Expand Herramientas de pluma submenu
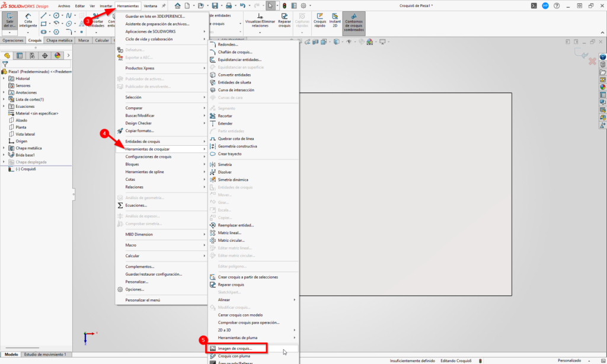The height and width of the screenshot is (364, 607). point(254,338)
